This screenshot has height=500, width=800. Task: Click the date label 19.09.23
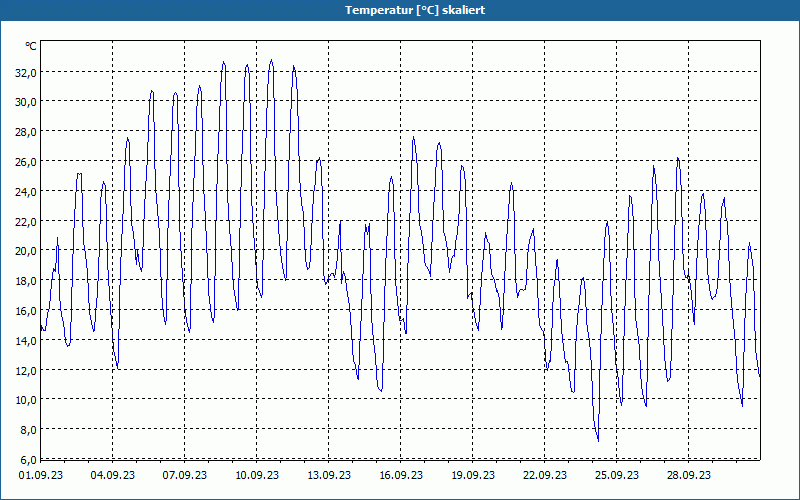point(473,476)
